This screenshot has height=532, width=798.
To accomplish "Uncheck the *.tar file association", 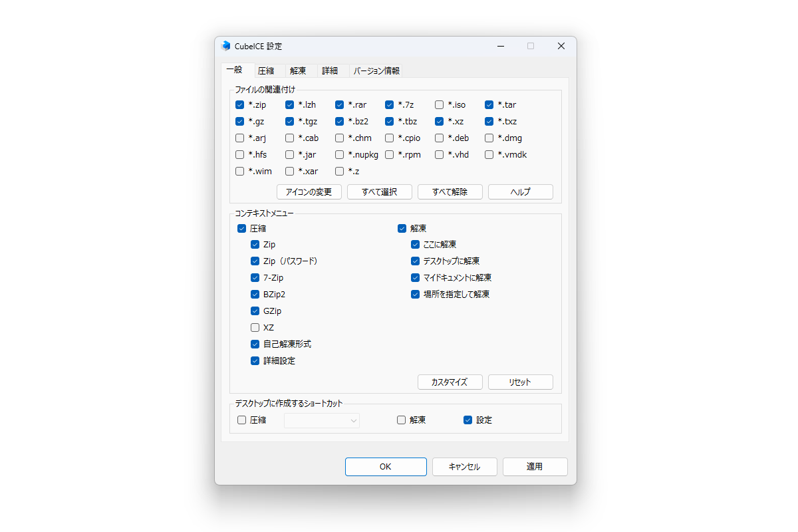I will 489,104.
